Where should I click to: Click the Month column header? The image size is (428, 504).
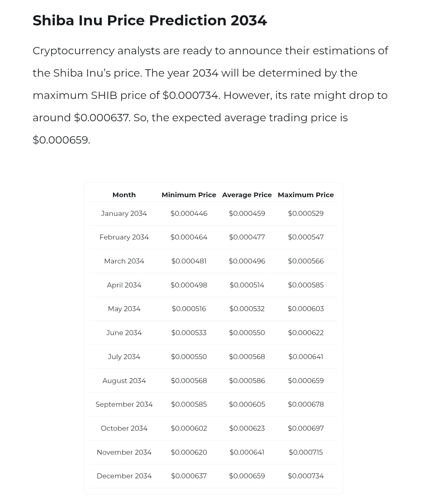click(124, 195)
